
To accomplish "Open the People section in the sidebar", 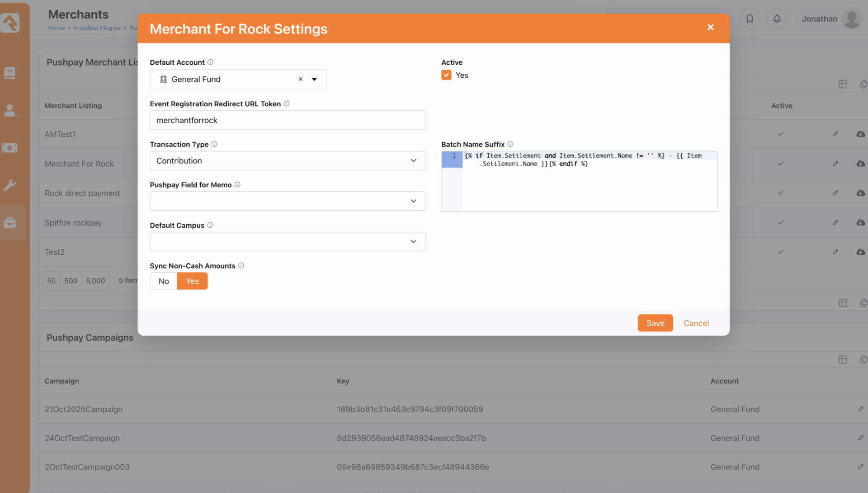I will click(10, 110).
